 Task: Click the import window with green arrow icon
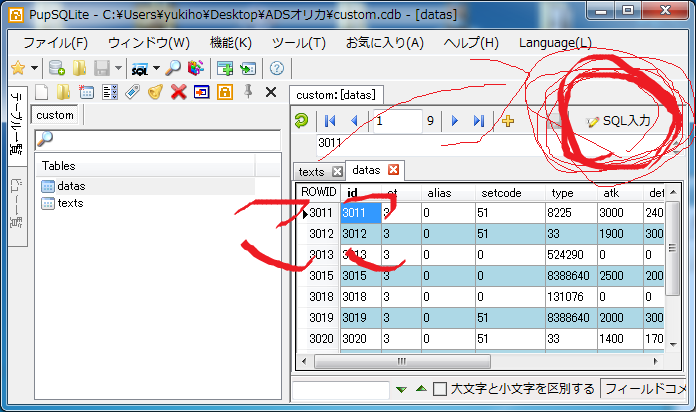pos(248,68)
